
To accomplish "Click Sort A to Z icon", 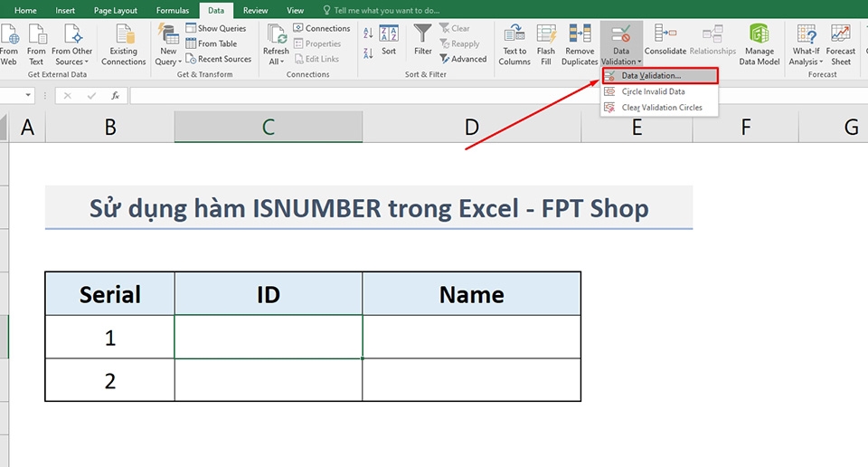I will tap(368, 33).
